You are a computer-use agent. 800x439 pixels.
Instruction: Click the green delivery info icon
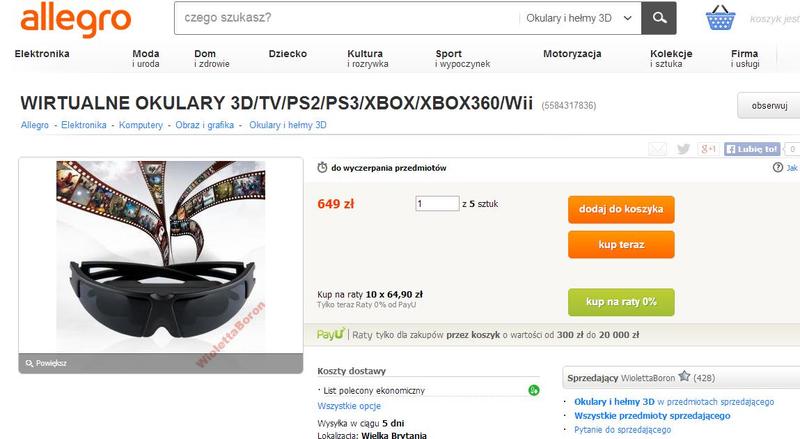[534, 391]
